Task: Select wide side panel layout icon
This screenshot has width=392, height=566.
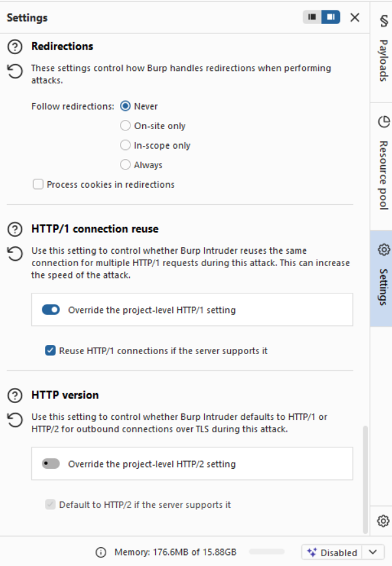Action: click(331, 17)
